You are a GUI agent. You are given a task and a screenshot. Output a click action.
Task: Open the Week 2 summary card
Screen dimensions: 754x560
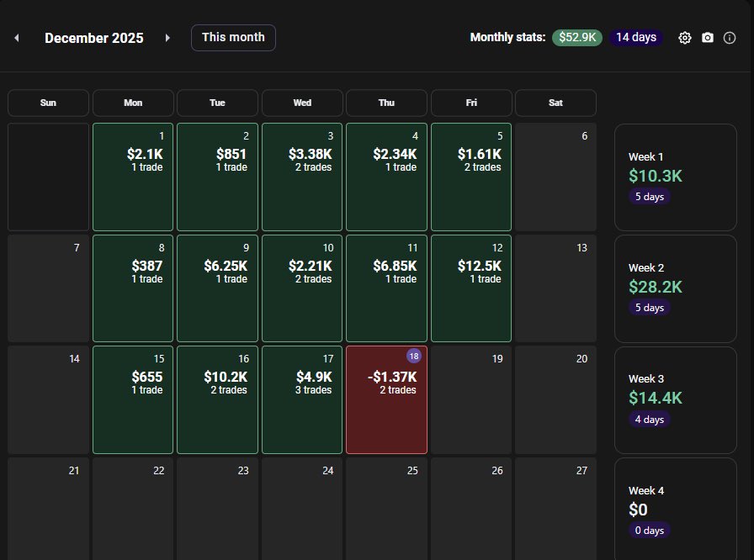click(x=676, y=288)
